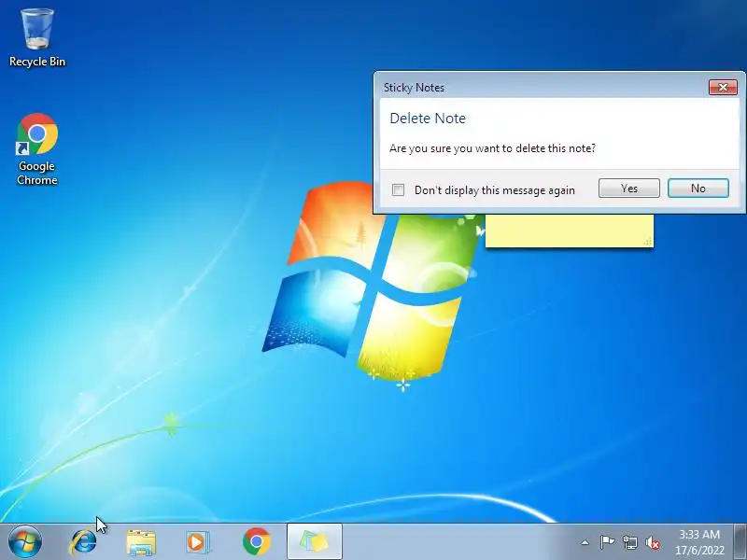The height and width of the screenshot is (560, 747).
Task: Open Windows Explorer folder in taskbar
Action: pos(141,542)
